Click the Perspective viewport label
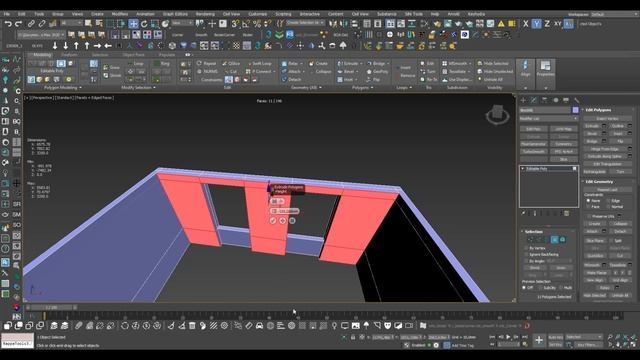 pos(42,98)
